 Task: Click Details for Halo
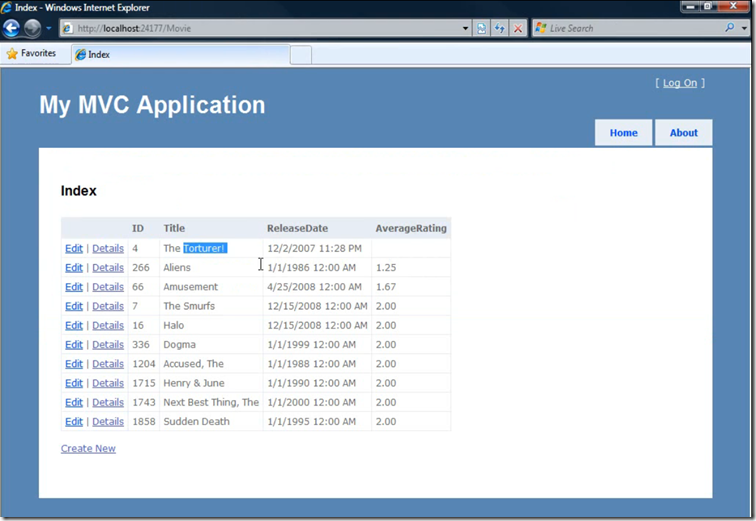108,325
